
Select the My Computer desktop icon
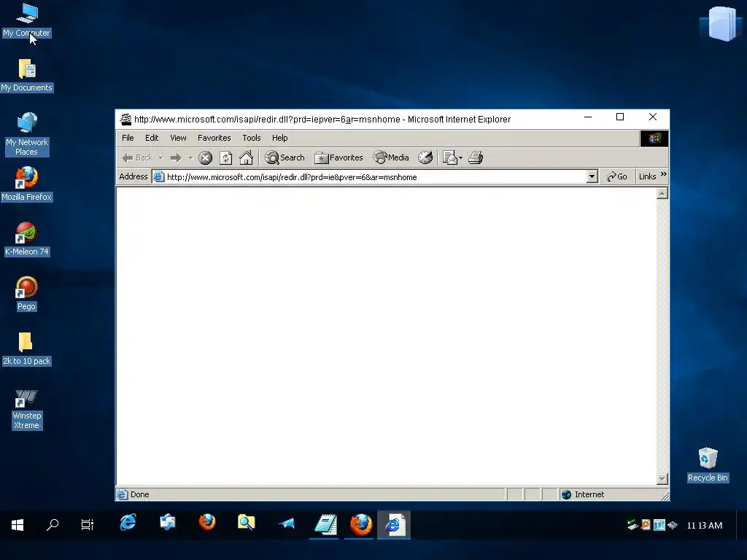[27, 20]
